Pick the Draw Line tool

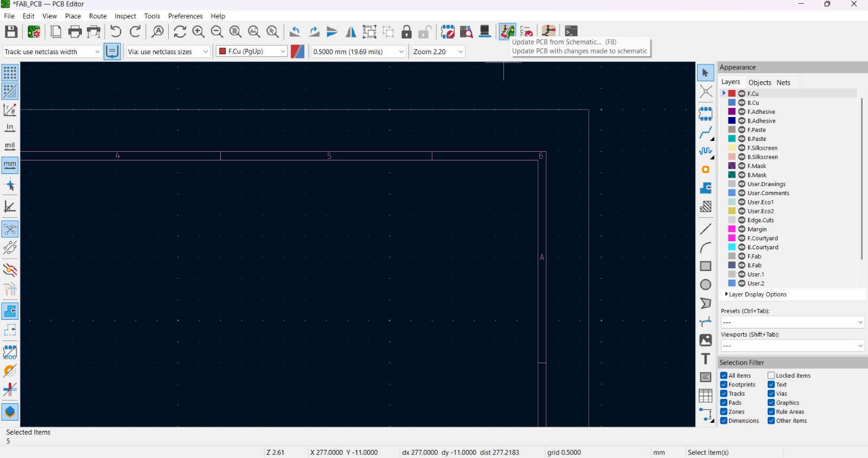[706, 229]
